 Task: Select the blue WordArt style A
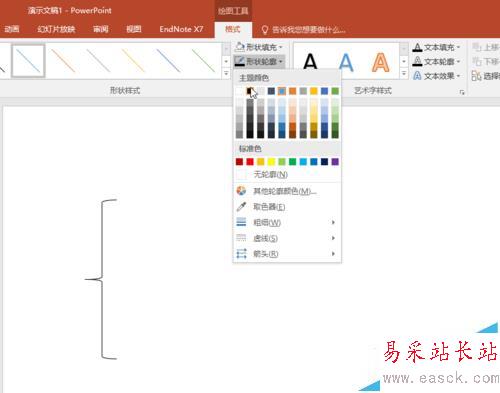tap(346, 62)
